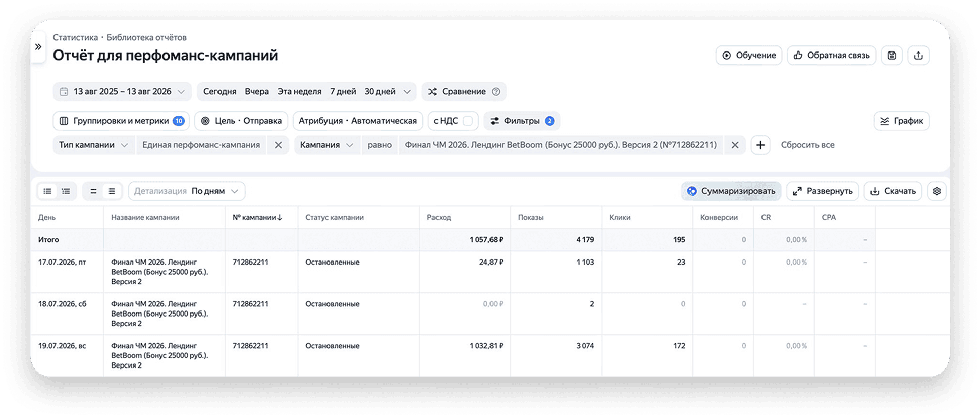
Task: Sort by the День column header
Action: coord(47,218)
